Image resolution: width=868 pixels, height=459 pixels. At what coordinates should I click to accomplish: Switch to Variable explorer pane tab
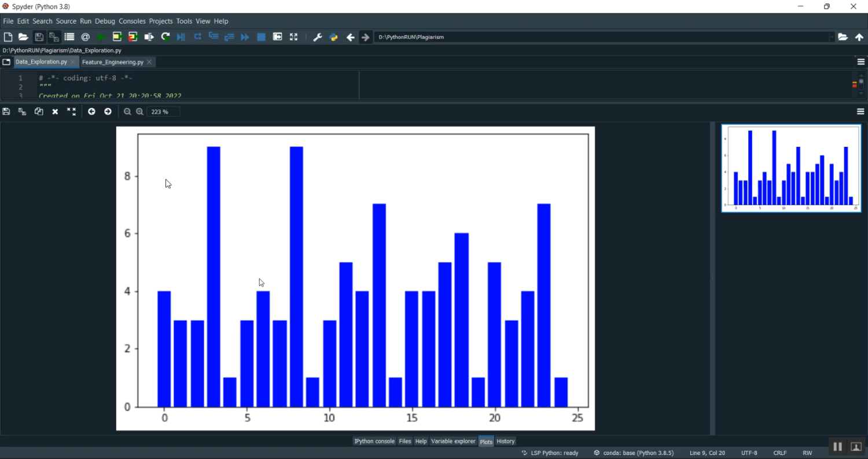[x=453, y=441]
